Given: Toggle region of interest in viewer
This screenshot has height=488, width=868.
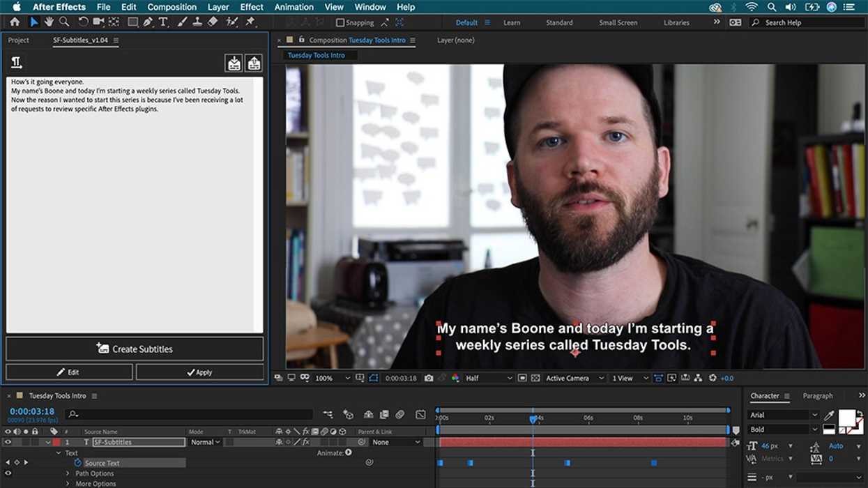Looking at the screenshot, I should pyautogui.click(x=522, y=378).
